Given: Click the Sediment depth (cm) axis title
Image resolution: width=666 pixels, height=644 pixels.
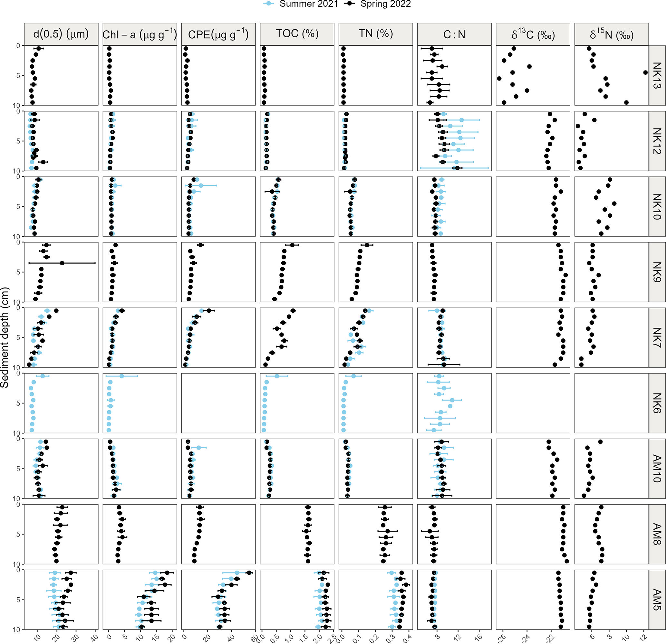Looking at the screenshot, I should tap(5, 338).
